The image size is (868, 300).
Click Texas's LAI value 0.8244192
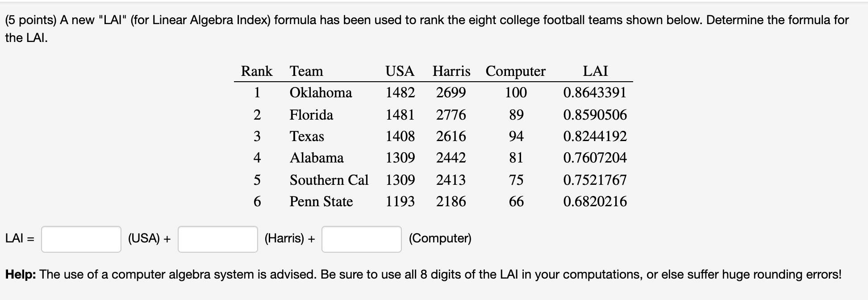[595, 136]
